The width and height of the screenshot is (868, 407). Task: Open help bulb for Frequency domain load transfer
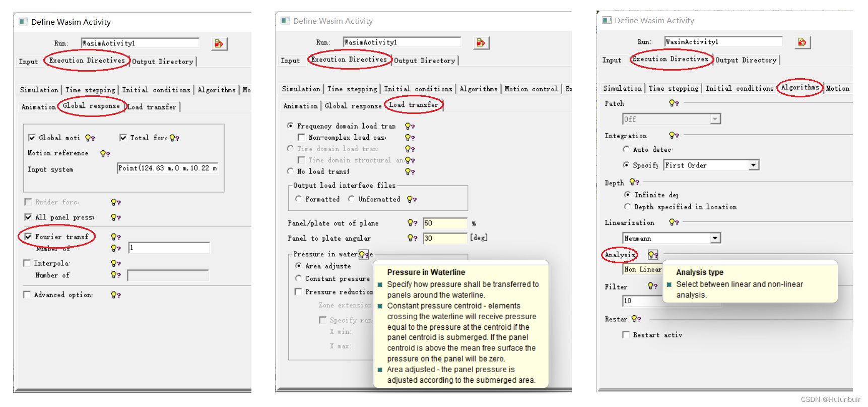(410, 126)
